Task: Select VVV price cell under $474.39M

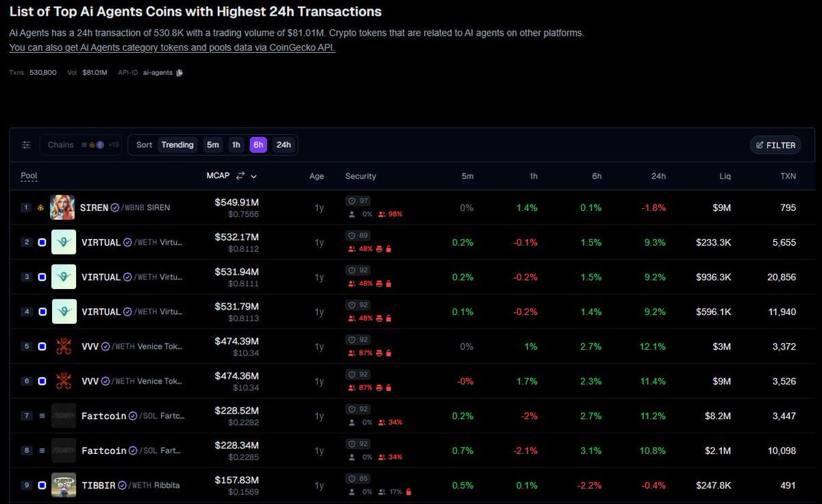Action: 247,353
